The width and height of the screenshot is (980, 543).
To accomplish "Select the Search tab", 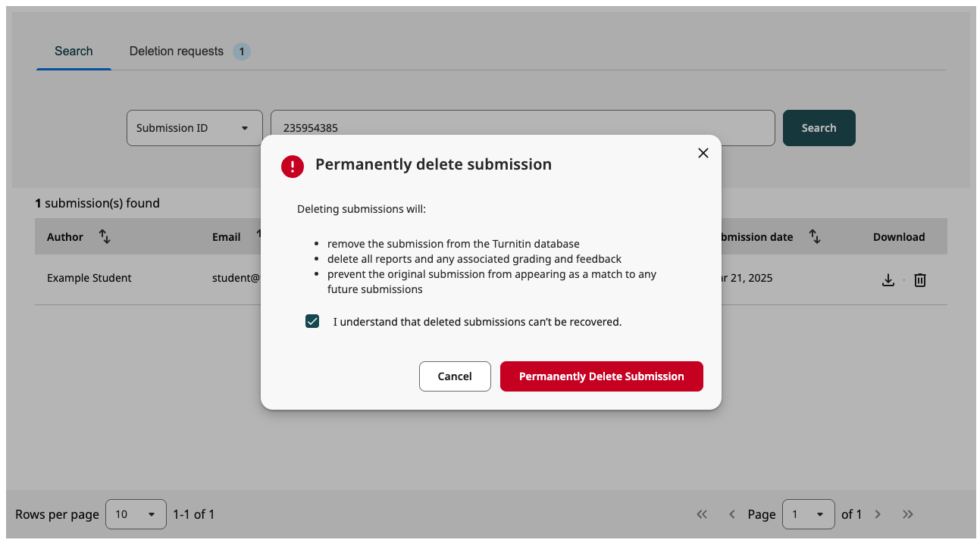I will point(74,51).
